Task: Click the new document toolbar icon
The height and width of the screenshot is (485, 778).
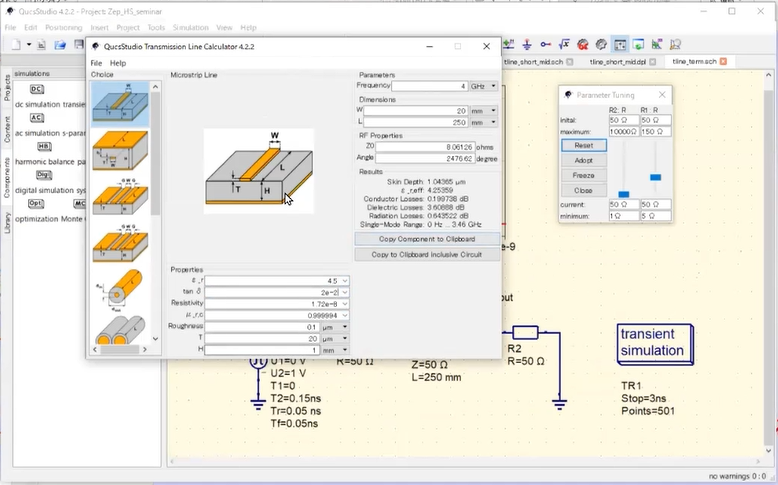Action: 17,45
